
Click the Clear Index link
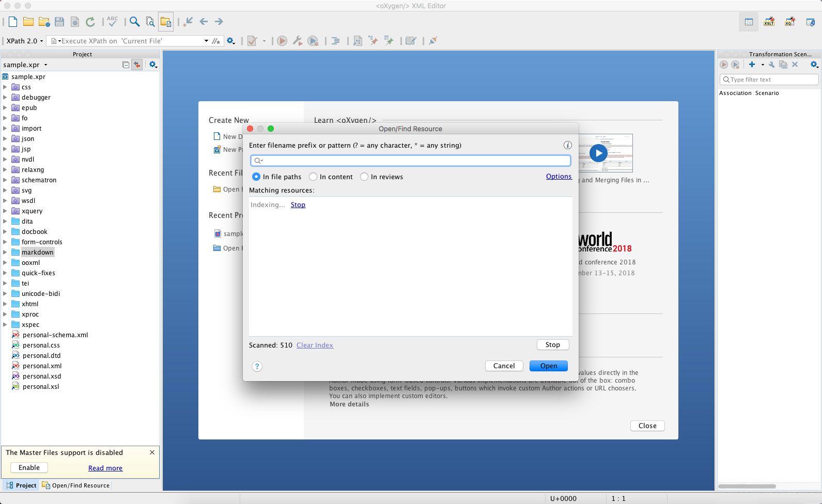point(315,345)
